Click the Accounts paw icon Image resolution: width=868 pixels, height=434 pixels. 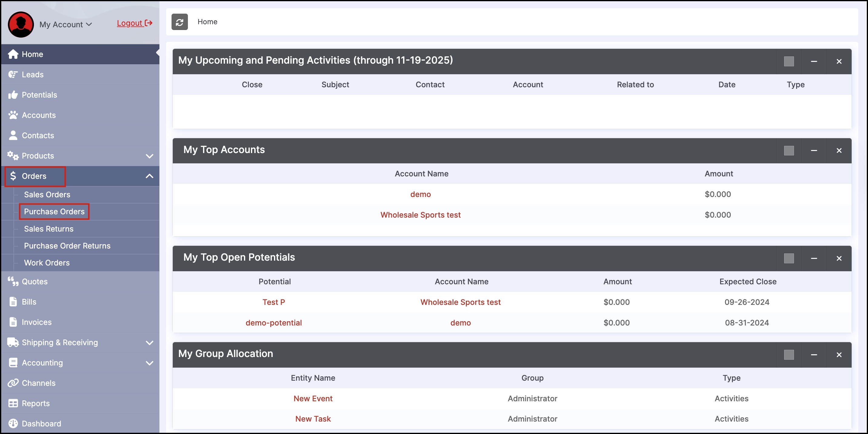point(13,115)
